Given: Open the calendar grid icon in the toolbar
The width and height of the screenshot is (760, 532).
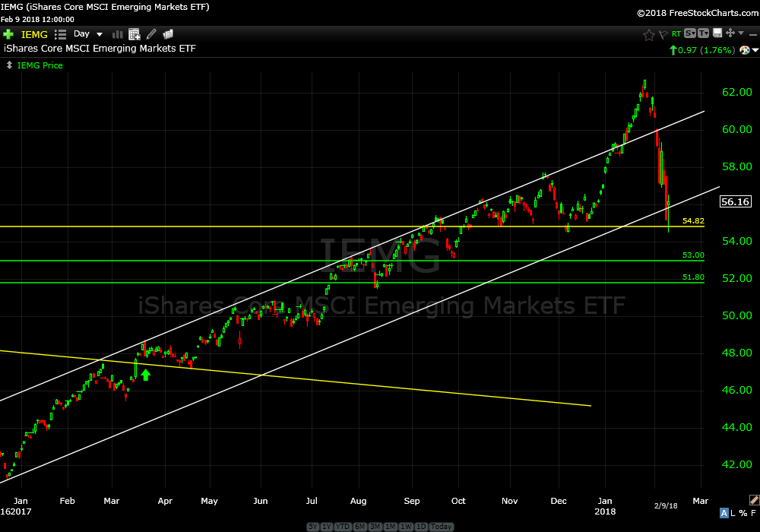Looking at the screenshot, I should coord(135,34).
